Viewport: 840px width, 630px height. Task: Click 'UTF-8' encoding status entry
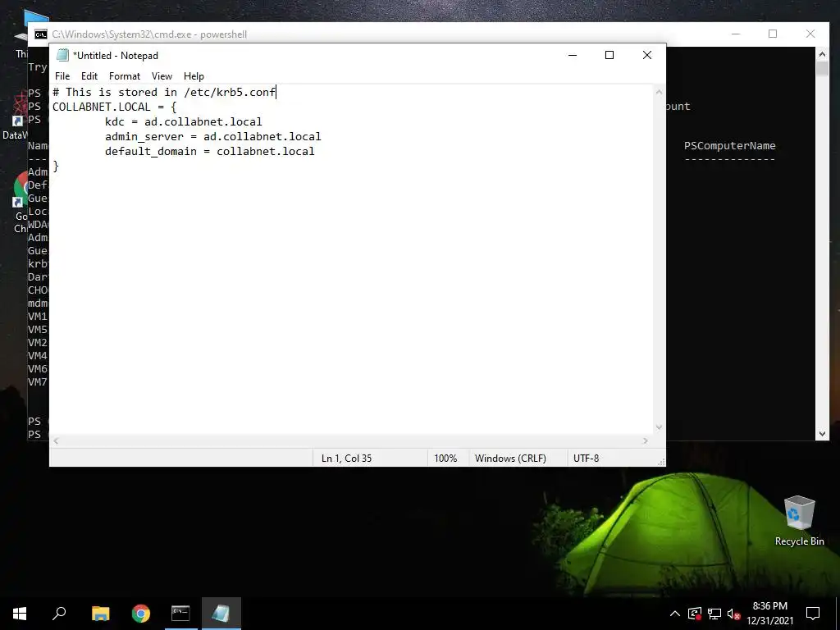586,459
